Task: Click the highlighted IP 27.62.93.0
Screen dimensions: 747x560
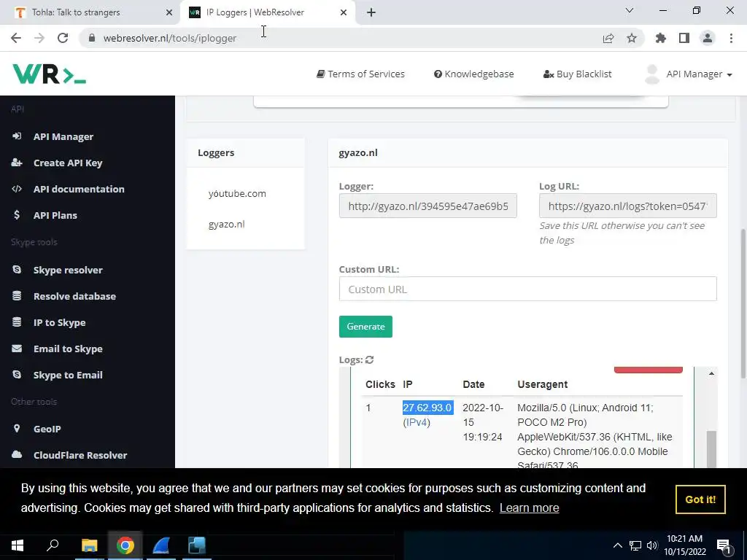Action: tap(427, 408)
